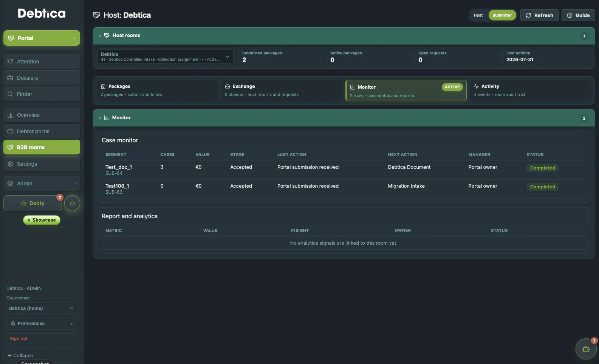The image size is (599, 364).
Task: Open the Exchange tab card
Action: click(282, 90)
